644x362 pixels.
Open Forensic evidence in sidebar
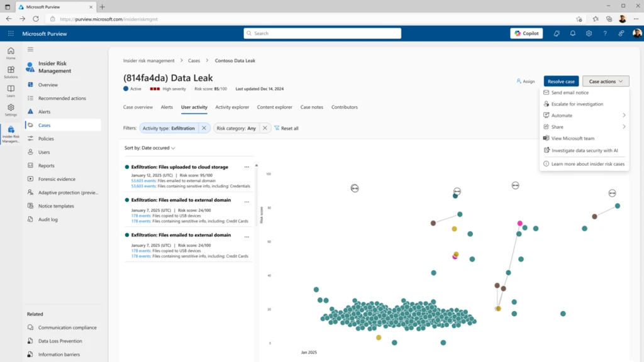[57, 179]
